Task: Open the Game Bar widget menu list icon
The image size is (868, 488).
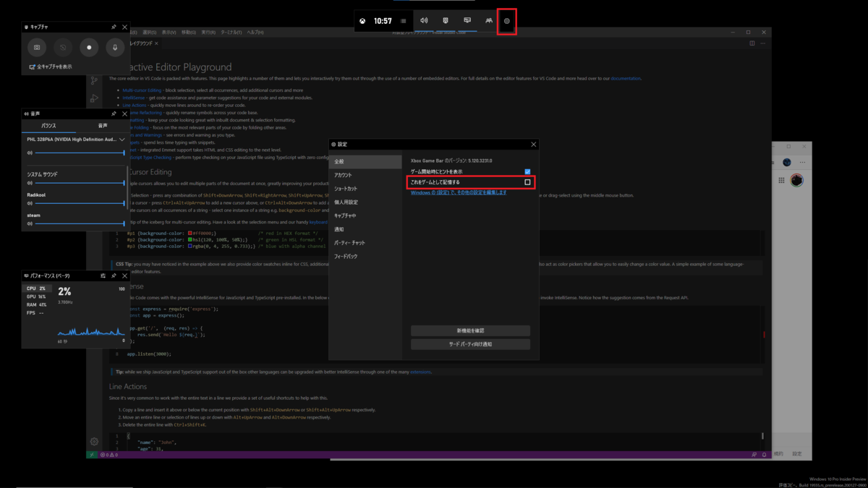Action: (404, 21)
